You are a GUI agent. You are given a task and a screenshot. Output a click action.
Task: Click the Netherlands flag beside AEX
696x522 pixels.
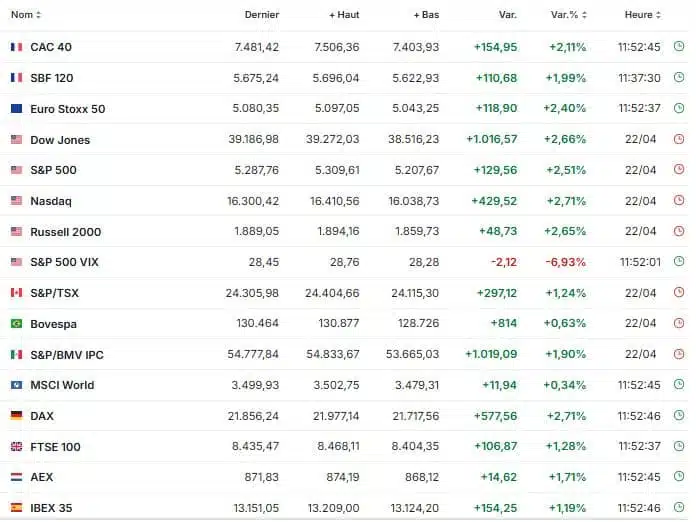click(16, 477)
